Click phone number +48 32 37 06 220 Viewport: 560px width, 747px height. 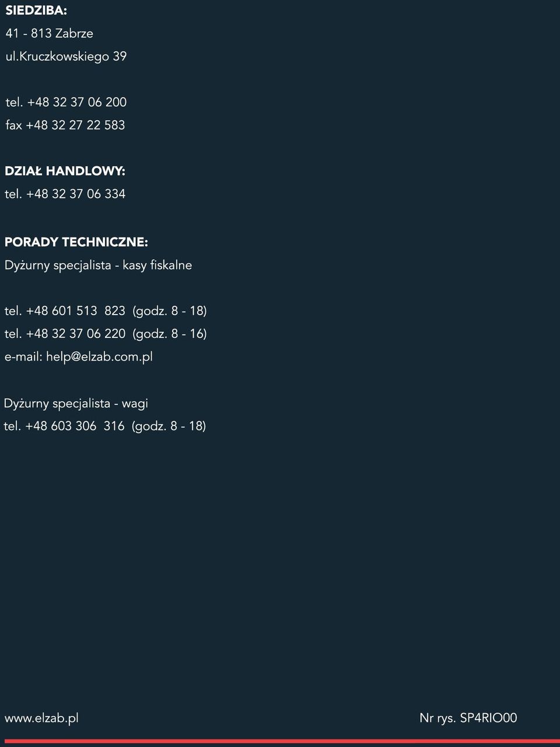(x=76, y=334)
